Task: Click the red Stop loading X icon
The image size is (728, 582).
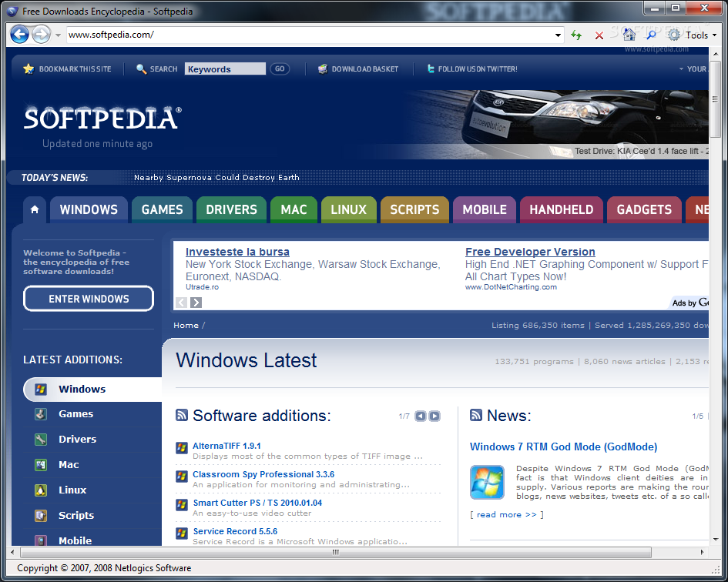Action: 599,35
